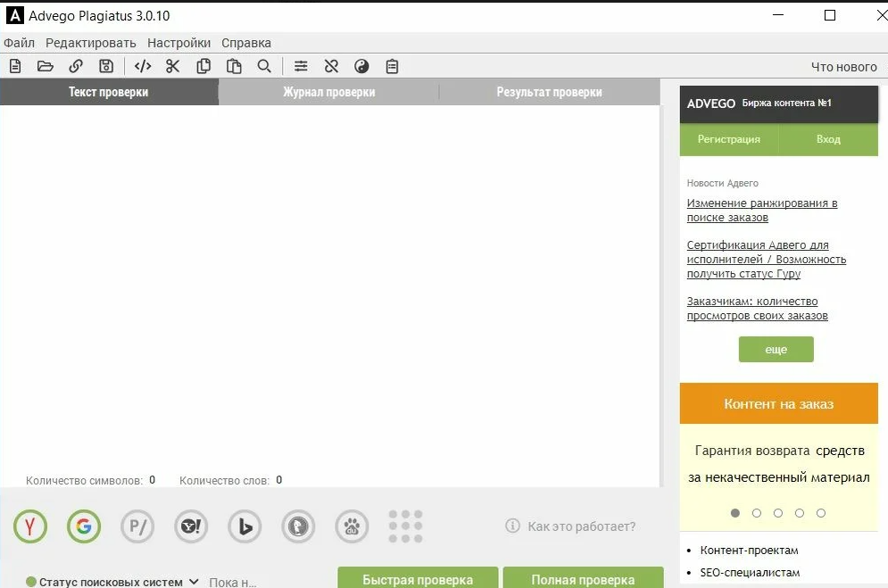This screenshot has width=888, height=588.
Task: Save text using the floppy disk icon
Action: click(106, 66)
